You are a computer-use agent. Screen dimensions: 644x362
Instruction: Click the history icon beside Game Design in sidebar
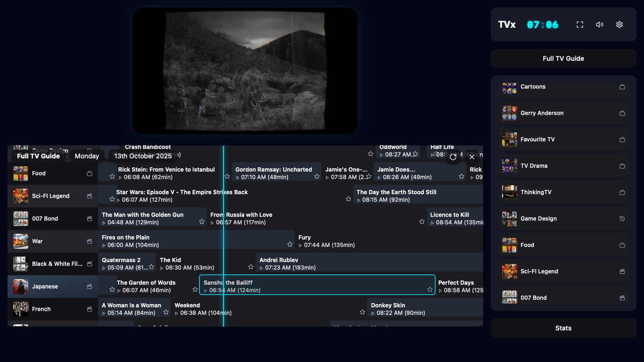(x=622, y=219)
